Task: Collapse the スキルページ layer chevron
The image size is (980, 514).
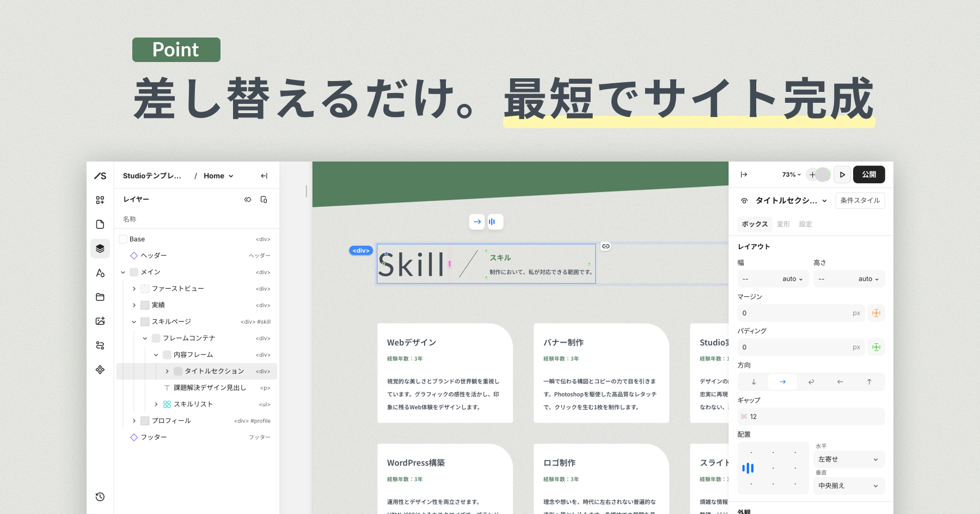Action: pos(134,322)
